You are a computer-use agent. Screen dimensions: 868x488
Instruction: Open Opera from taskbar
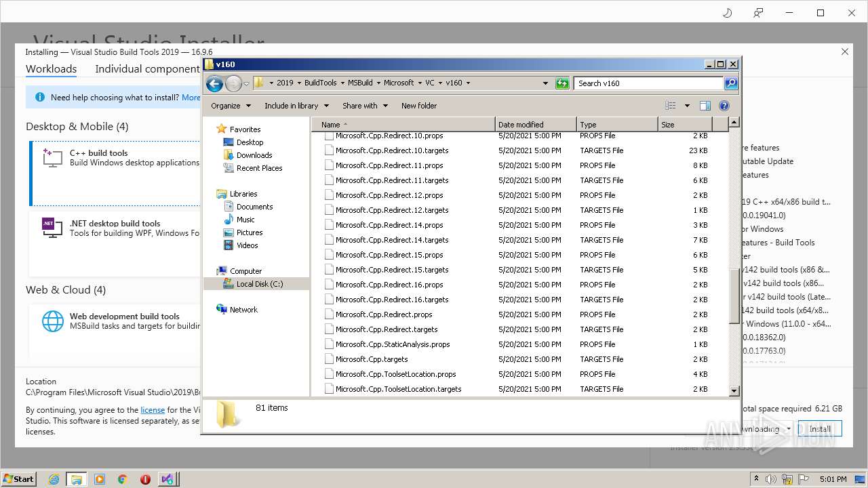145,479
